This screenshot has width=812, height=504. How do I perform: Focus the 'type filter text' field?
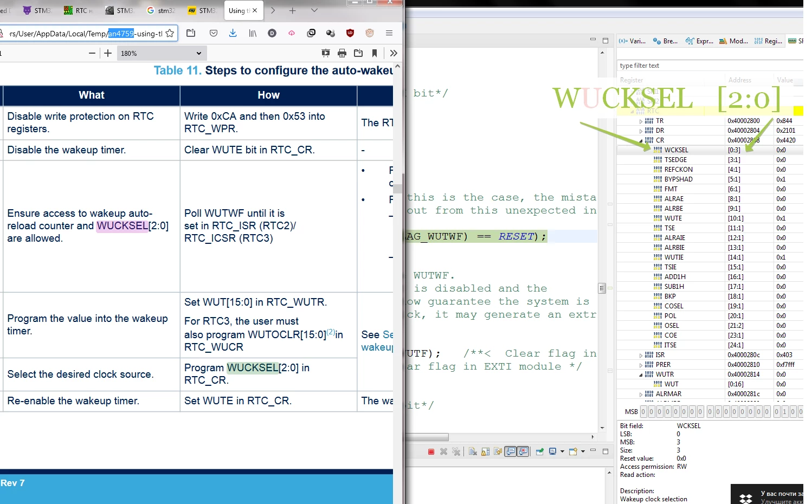point(709,66)
